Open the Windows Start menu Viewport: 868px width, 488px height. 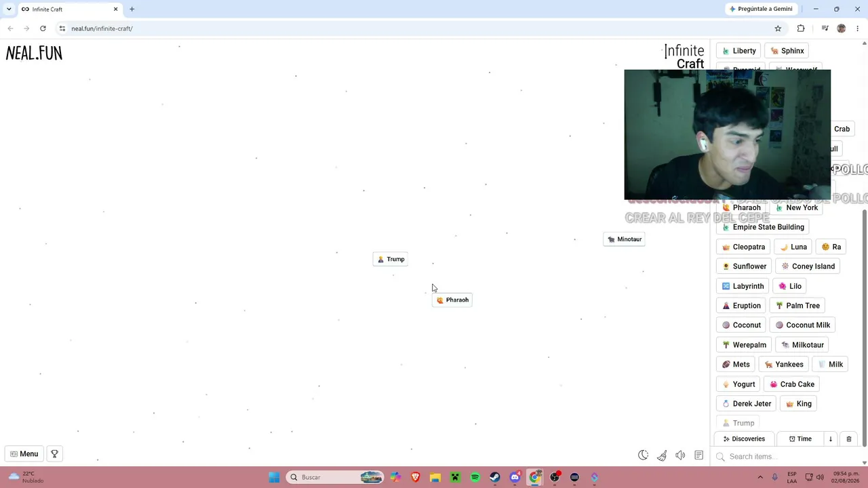click(274, 477)
